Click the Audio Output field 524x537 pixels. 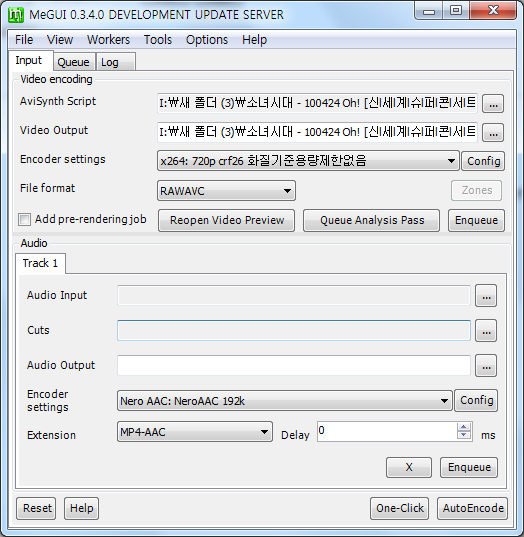coord(294,365)
